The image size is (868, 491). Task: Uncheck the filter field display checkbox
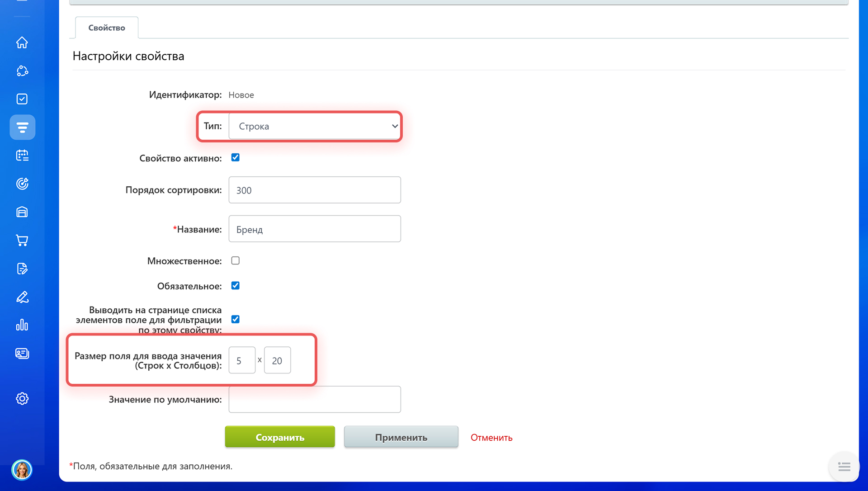(235, 319)
